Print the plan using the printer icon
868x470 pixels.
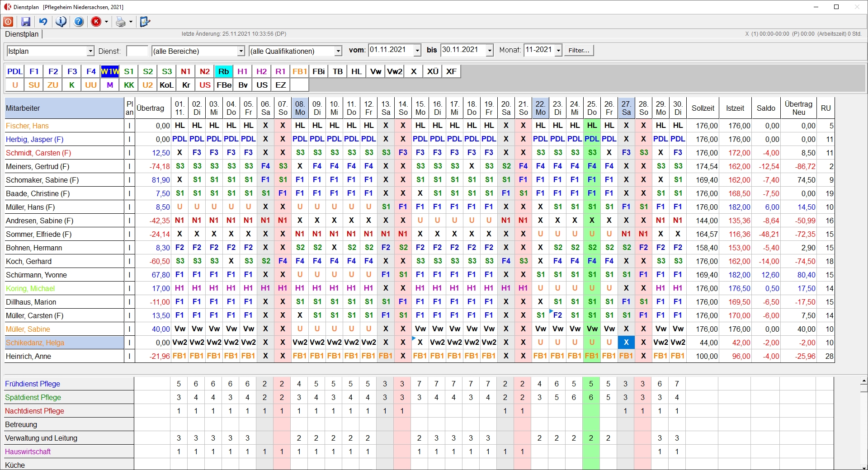[121, 22]
